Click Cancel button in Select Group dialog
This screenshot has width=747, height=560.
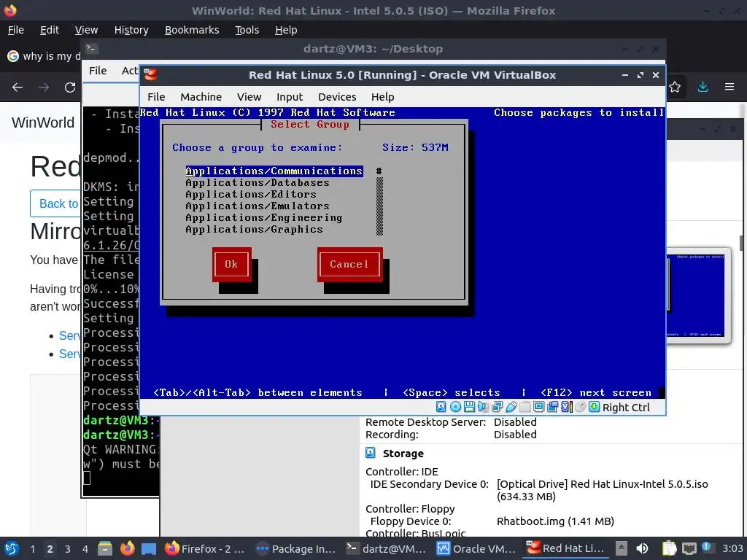point(349,264)
